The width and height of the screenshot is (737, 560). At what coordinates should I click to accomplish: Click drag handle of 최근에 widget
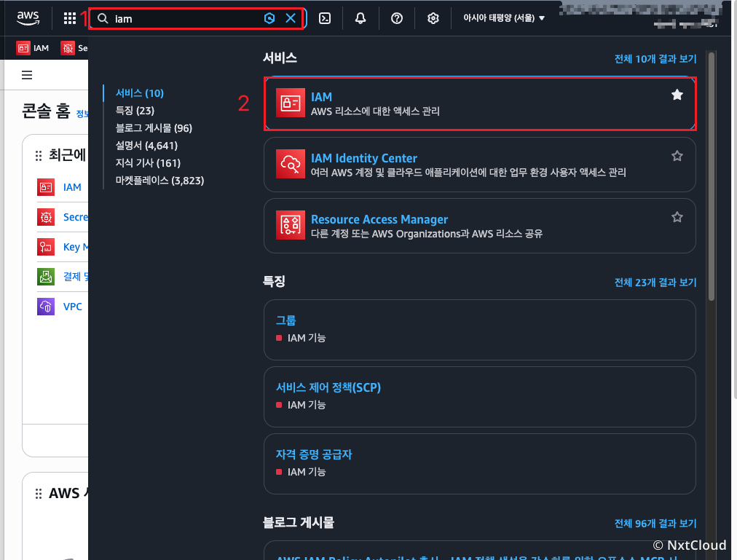pos(39,156)
